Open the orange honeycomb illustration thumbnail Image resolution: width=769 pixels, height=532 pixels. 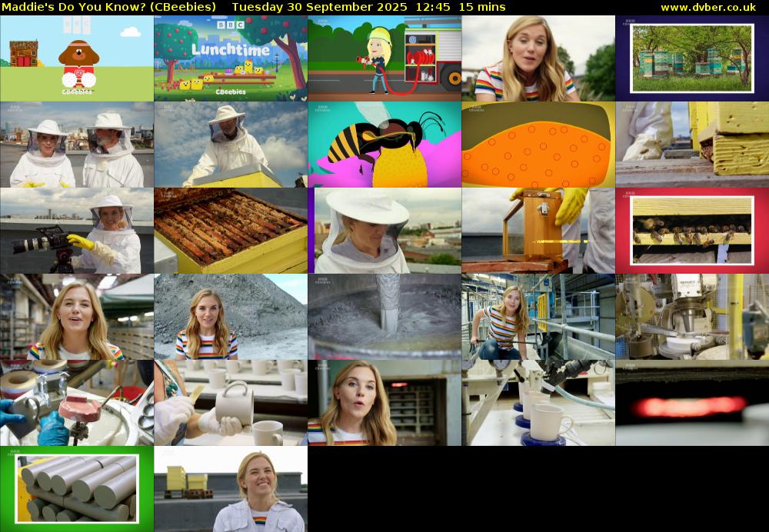coord(538,145)
